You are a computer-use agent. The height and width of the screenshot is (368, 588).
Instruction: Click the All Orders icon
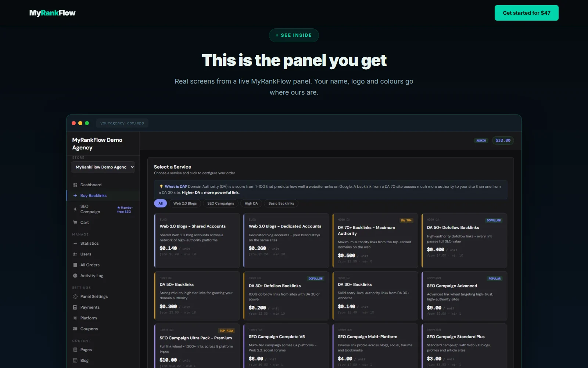(x=75, y=265)
